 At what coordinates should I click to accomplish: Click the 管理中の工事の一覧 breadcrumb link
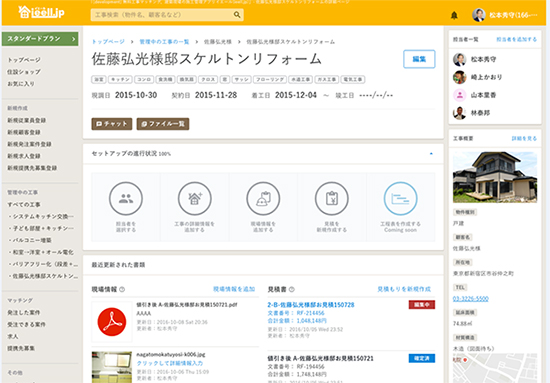[x=164, y=42]
